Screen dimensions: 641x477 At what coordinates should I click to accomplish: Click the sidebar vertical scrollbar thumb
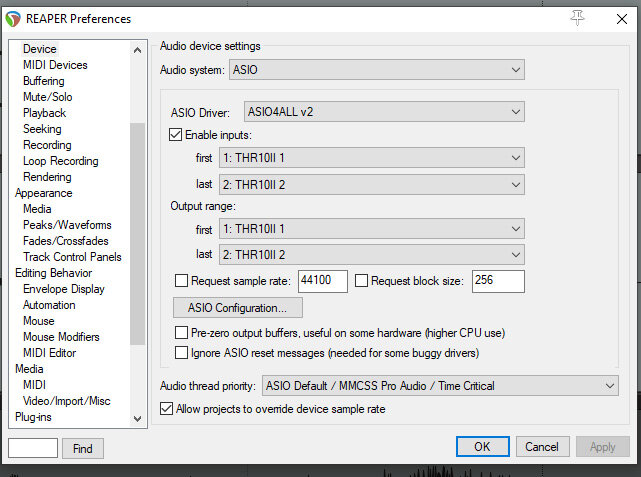[x=137, y=234]
